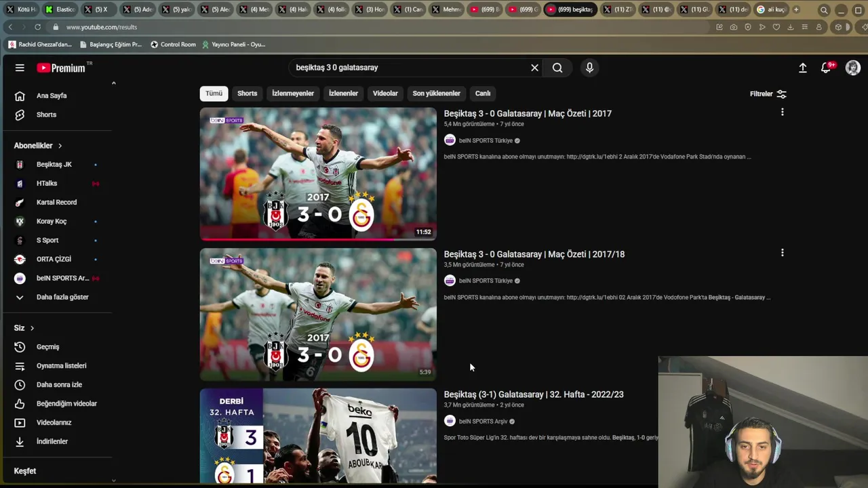Click the site info lock icon

(55, 27)
